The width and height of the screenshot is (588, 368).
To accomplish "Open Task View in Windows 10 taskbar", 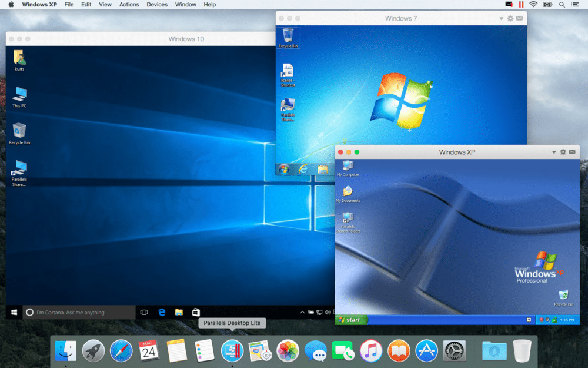I will click(x=144, y=313).
